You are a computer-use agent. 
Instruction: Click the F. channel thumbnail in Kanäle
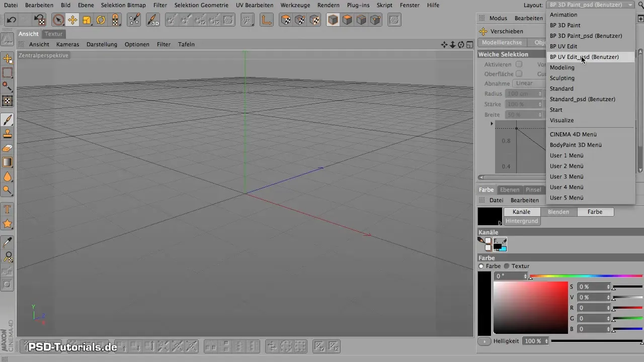pos(500,244)
